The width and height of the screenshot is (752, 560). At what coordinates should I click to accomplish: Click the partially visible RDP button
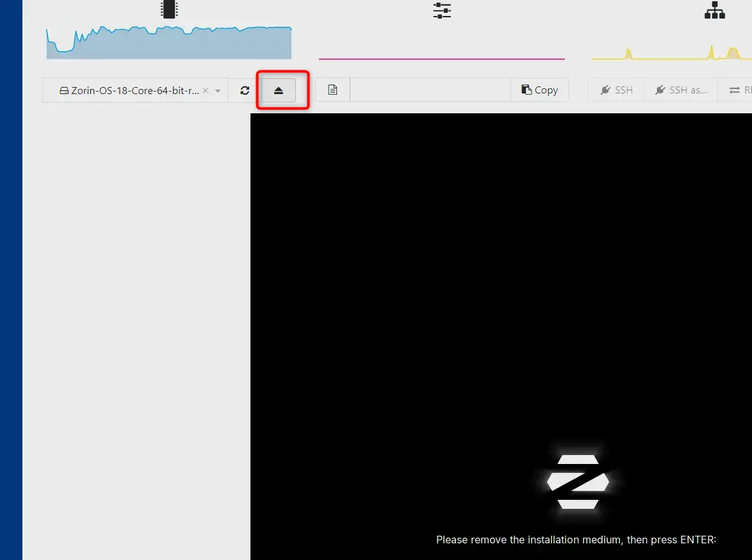739,90
